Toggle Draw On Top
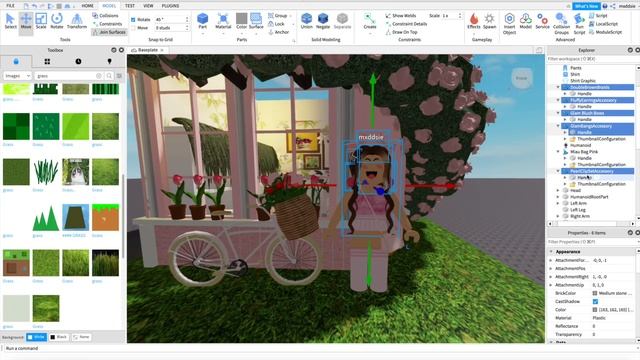 pyautogui.click(x=401, y=32)
